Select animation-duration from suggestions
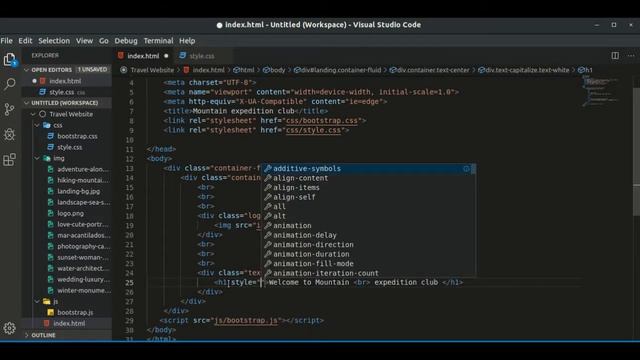This screenshot has width=640, height=360. [369, 254]
